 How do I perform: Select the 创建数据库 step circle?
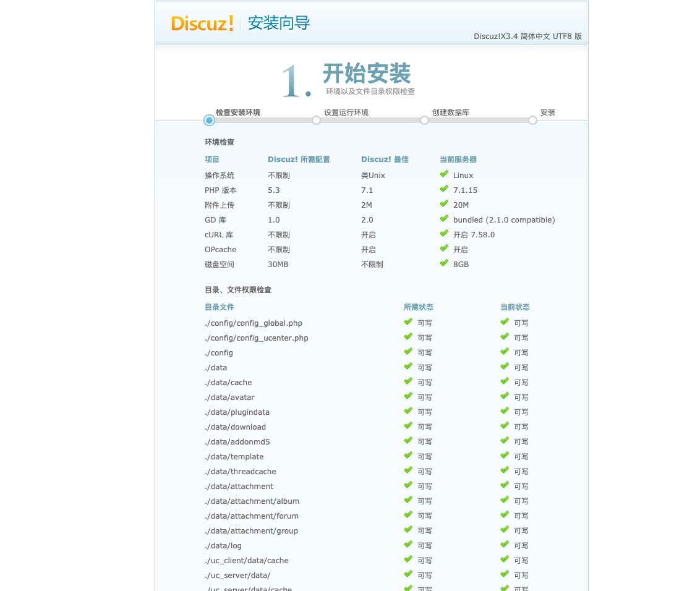424,120
